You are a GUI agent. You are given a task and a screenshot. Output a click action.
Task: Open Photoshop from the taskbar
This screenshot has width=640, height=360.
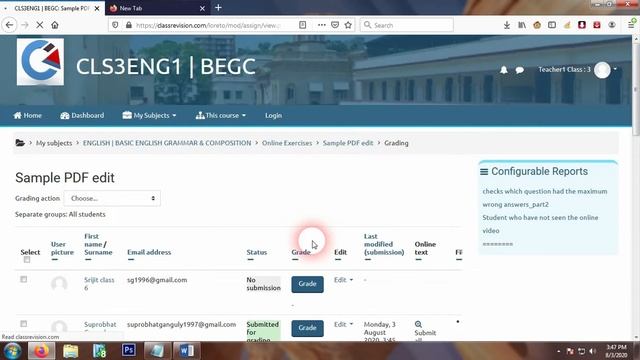129,350
